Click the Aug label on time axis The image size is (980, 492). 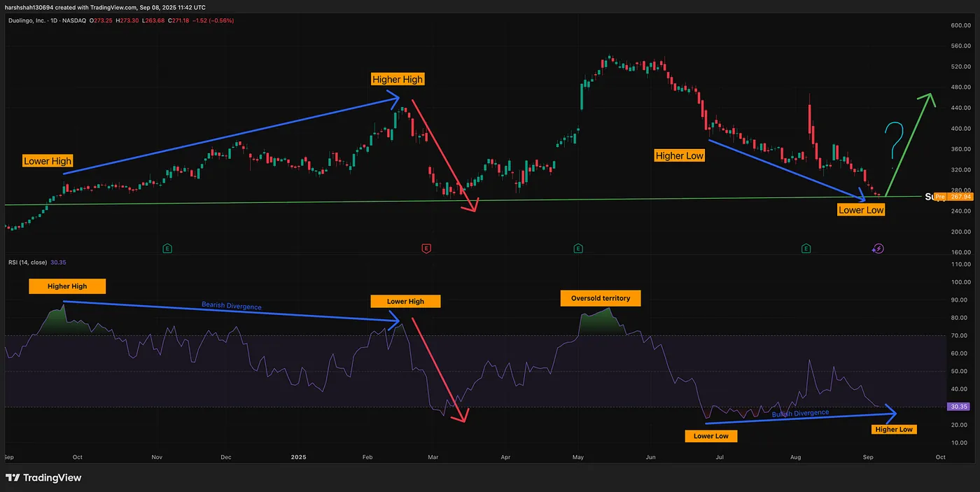[x=795, y=457]
